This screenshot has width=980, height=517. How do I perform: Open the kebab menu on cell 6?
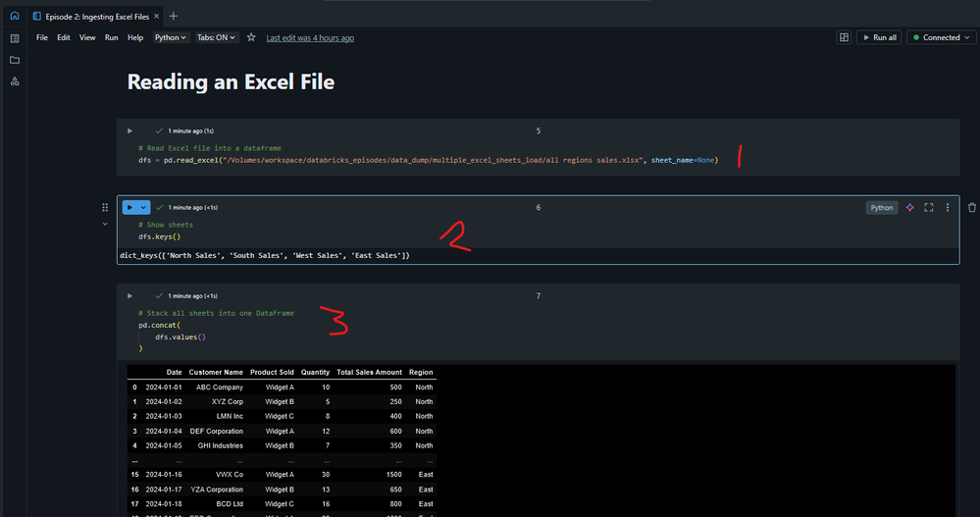(948, 208)
